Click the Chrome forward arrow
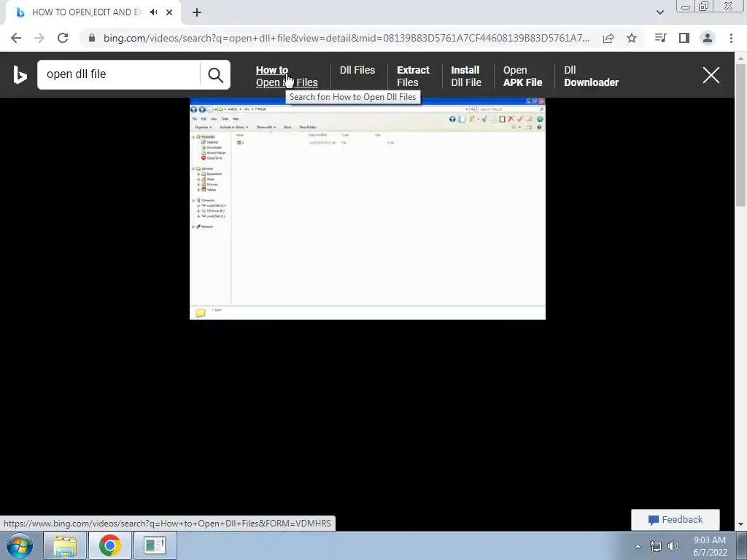This screenshot has width=747, height=560. click(x=39, y=38)
